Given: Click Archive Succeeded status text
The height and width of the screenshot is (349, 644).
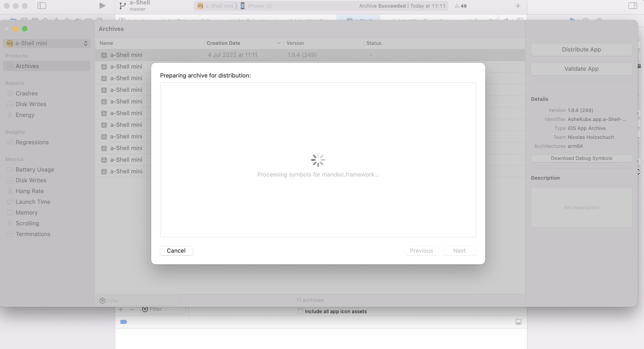Looking at the screenshot, I should pyautogui.click(x=382, y=6).
